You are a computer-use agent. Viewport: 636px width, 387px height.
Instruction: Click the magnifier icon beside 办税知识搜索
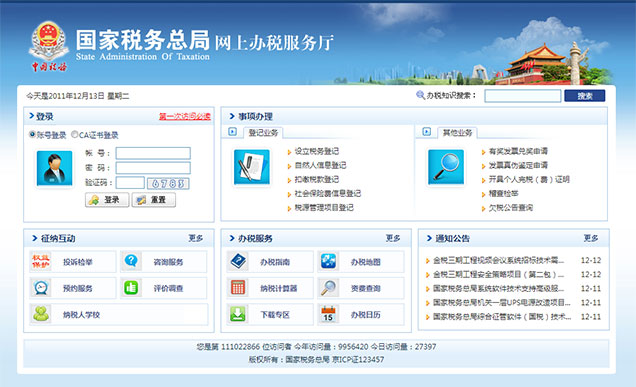click(420, 95)
